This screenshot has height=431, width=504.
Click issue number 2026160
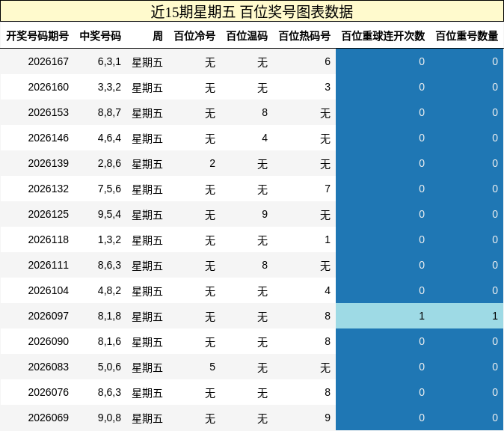coord(48,87)
